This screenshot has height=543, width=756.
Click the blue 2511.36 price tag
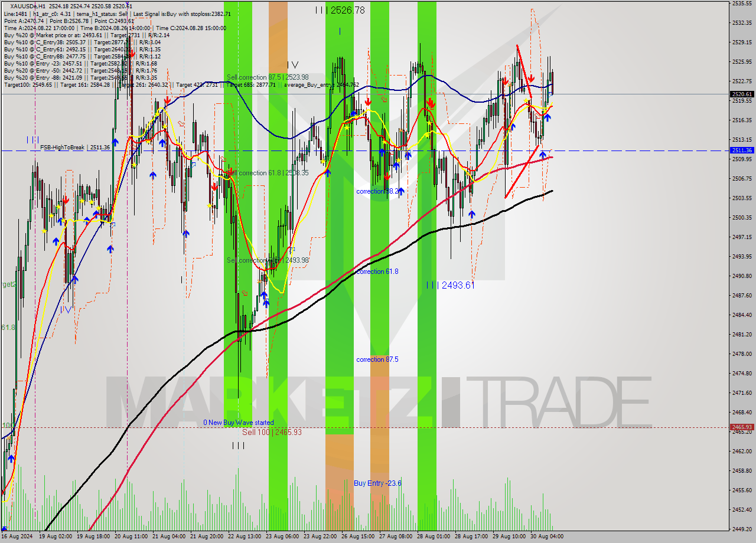click(x=742, y=151)
